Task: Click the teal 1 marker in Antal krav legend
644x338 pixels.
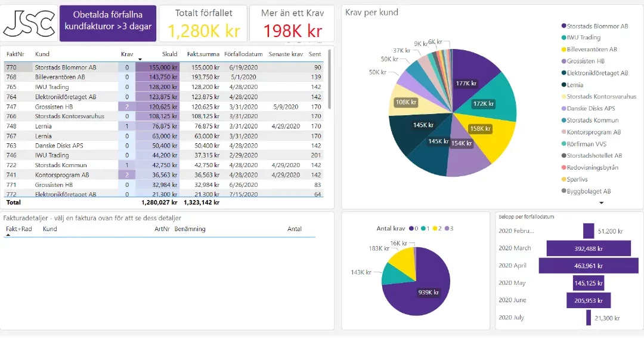Action: [423, 228]
